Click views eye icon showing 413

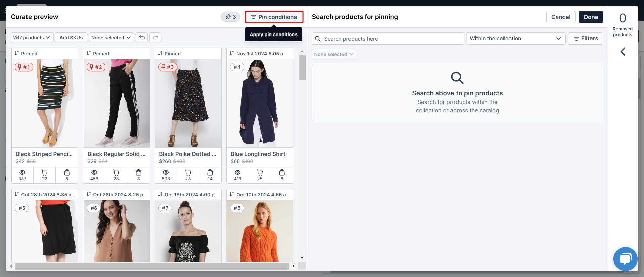click(238, 172)
